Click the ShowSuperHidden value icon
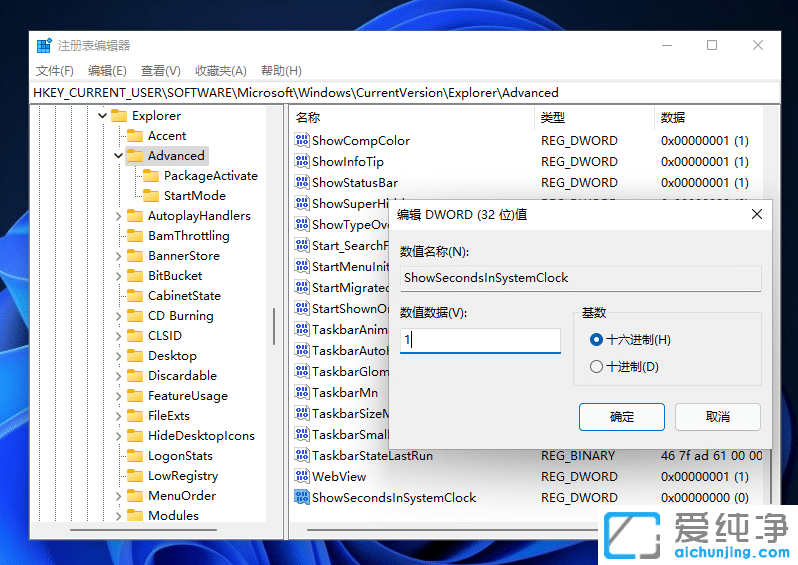Viewport: 798px width, 565px height. pyautogui.click(x=302, y=203)
